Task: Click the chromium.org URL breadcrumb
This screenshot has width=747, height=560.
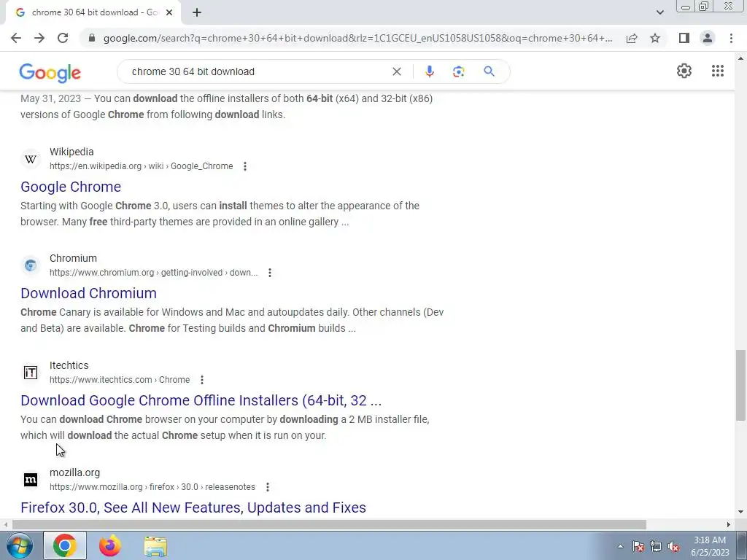Action: click(x=153, y=273)
